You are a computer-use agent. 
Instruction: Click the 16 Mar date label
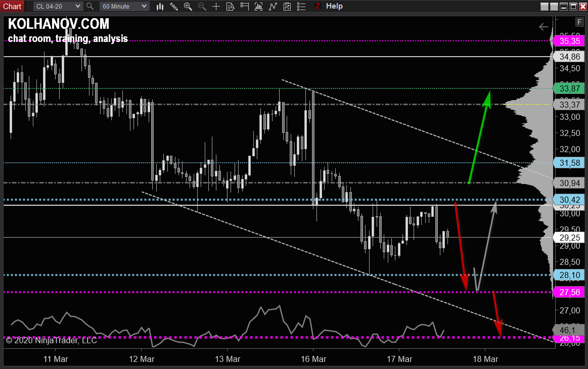(313, 359)
